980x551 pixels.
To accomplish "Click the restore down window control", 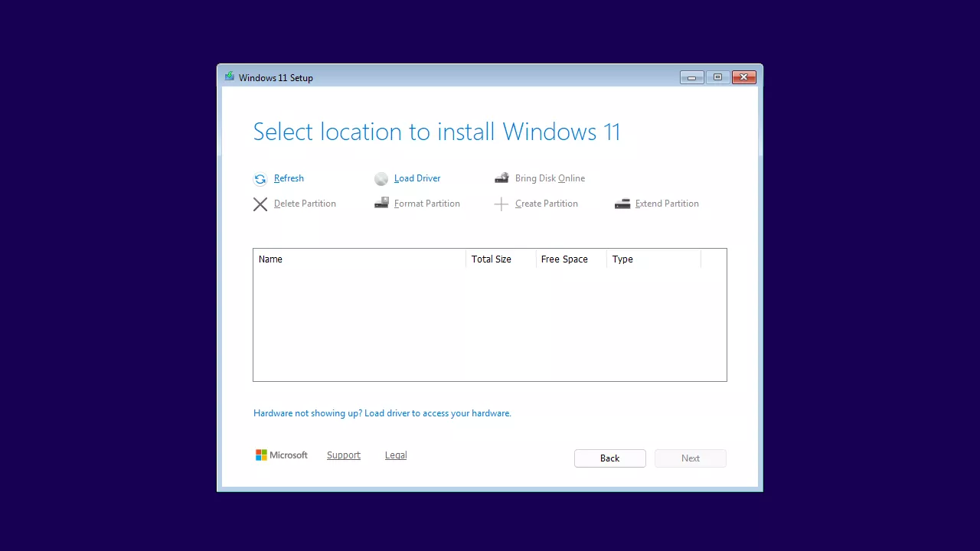I will pos(717,77).
